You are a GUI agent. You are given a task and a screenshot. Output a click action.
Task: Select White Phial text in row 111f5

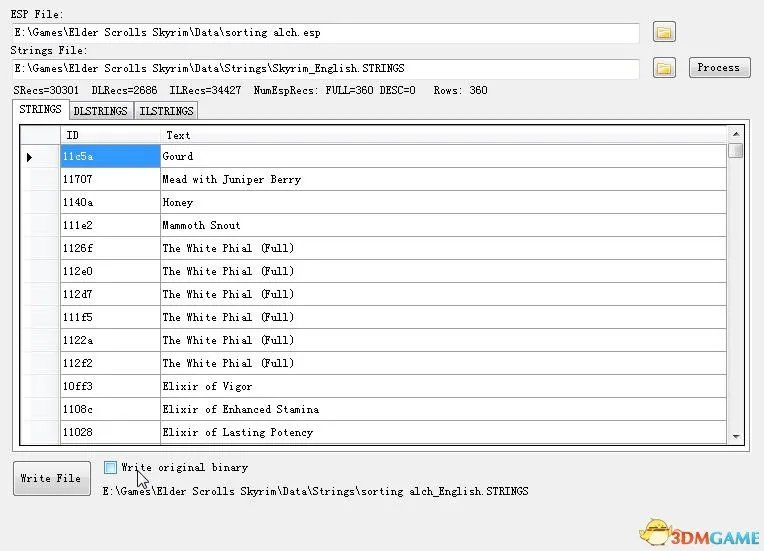point(443,317)
